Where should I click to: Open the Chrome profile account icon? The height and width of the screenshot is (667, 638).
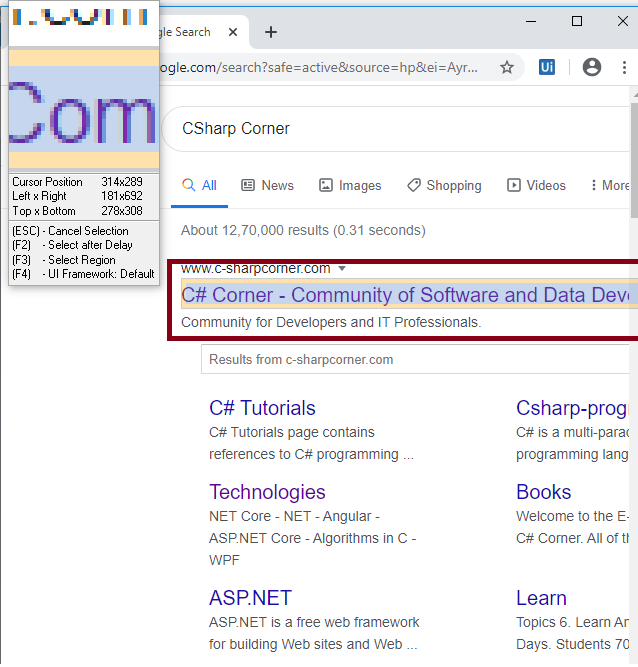click(592, 67)
